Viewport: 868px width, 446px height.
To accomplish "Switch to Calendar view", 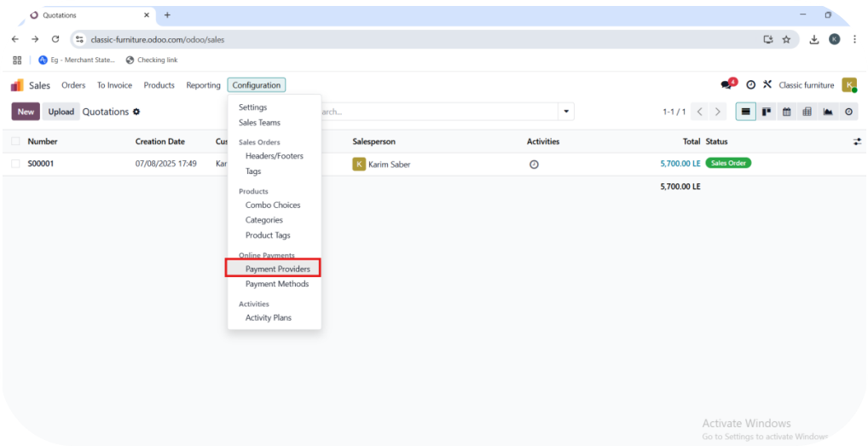I will (x=786, y=112).
